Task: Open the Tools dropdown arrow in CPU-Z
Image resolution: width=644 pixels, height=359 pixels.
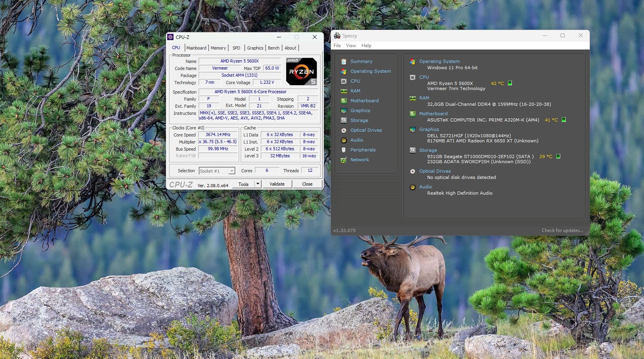Action: [x=258, y=184]
